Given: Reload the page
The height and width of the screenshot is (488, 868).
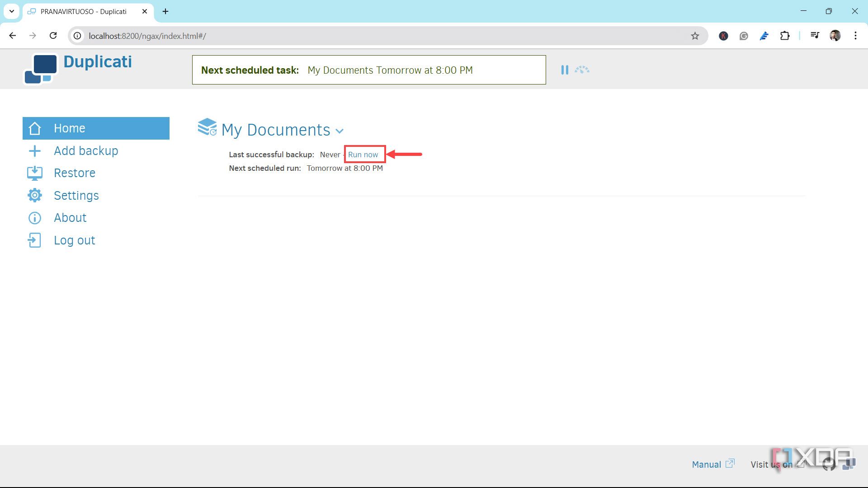Looking at the screenshot, I should pos(53,36).
